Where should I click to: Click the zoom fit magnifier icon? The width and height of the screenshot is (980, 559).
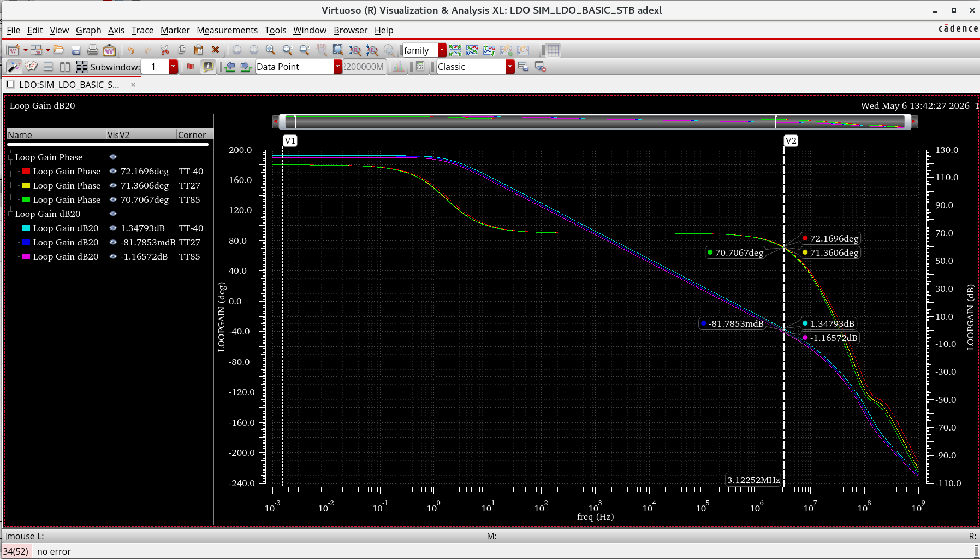click(270, 50)
